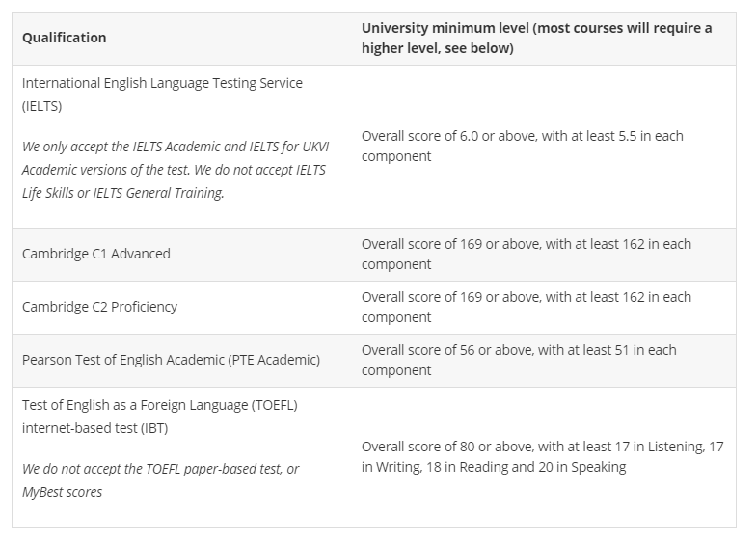This screenshot has width=756, height=543.
Task: Click the Life Skills or IELTS General Training line
Action: point(123,193)
